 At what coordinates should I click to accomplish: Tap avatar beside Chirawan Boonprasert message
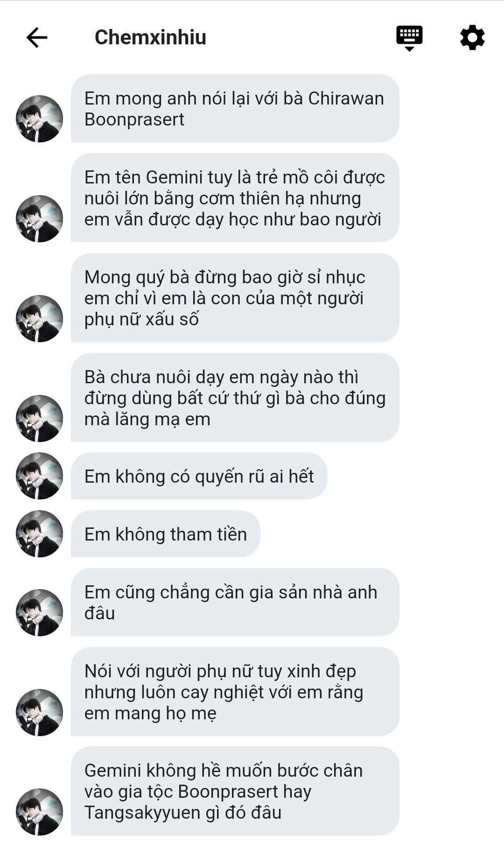[40, 119]
